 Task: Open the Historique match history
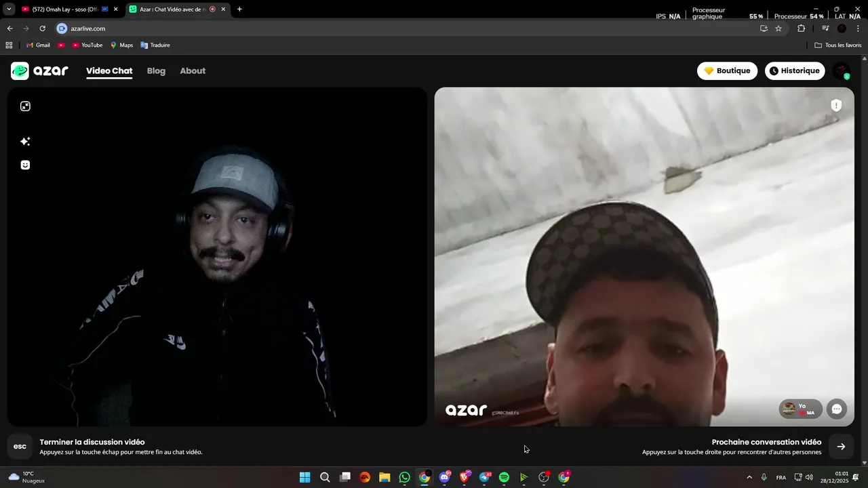tap(795, 70)
